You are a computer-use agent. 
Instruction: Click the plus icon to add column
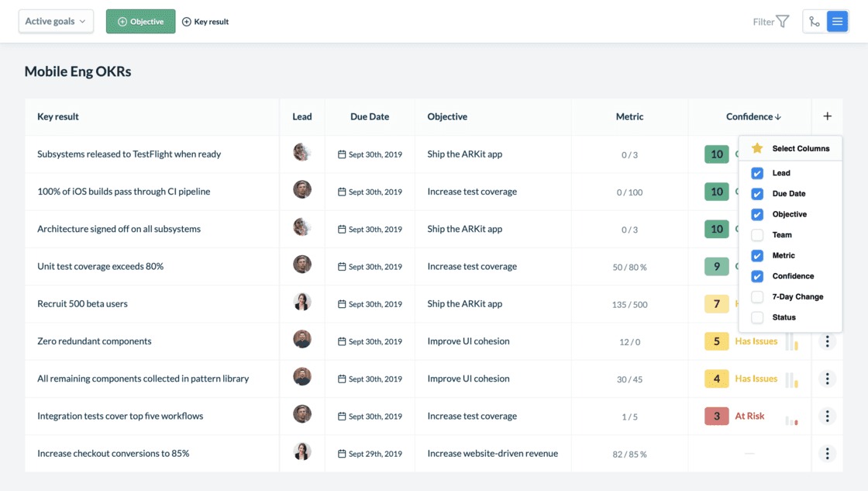click(827, 116)
